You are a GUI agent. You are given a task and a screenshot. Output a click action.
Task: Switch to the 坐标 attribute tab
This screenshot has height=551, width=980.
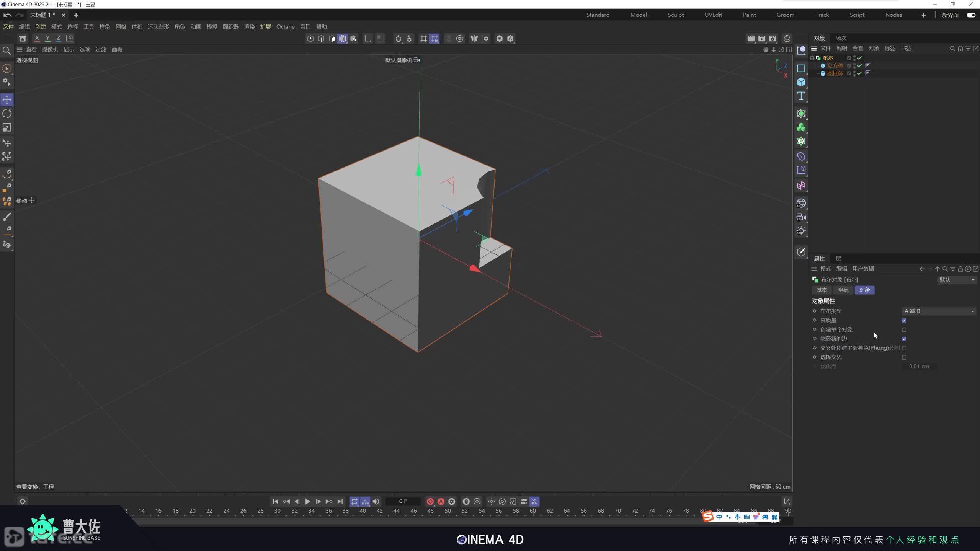pos(843,290)
